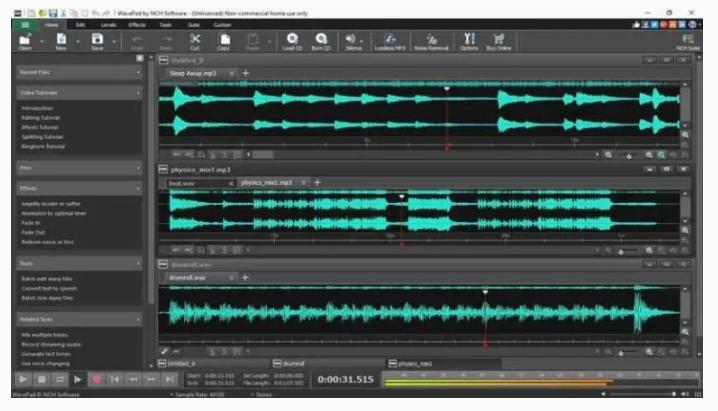The image size is (718, 411).
Task: Switch to the Levels ribbon tab
Action: (x=108, y=22)
